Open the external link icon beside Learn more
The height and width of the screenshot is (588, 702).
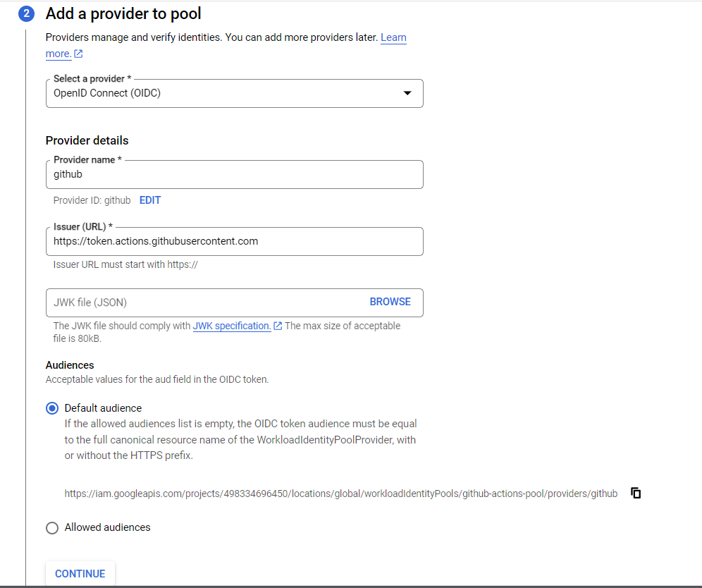click(x=79, y=53)
